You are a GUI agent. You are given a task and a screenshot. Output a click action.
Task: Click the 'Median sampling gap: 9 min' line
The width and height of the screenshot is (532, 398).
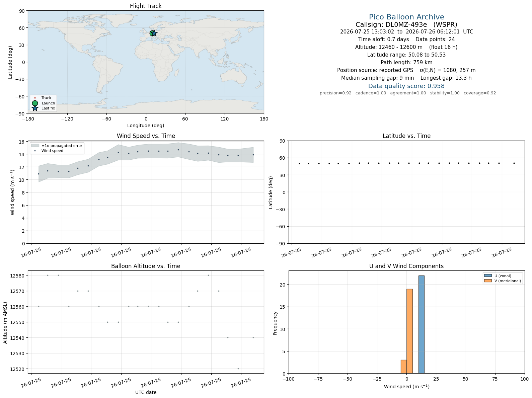[406, 78]
